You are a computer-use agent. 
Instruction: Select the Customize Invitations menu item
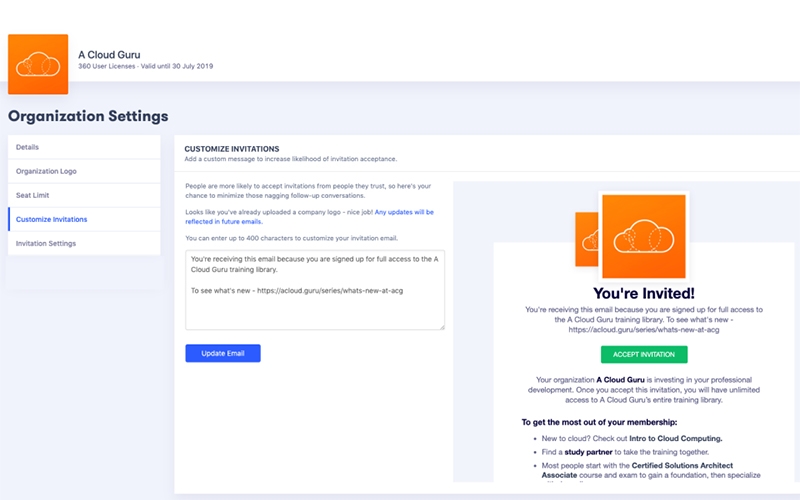click(x=84, y=219)
